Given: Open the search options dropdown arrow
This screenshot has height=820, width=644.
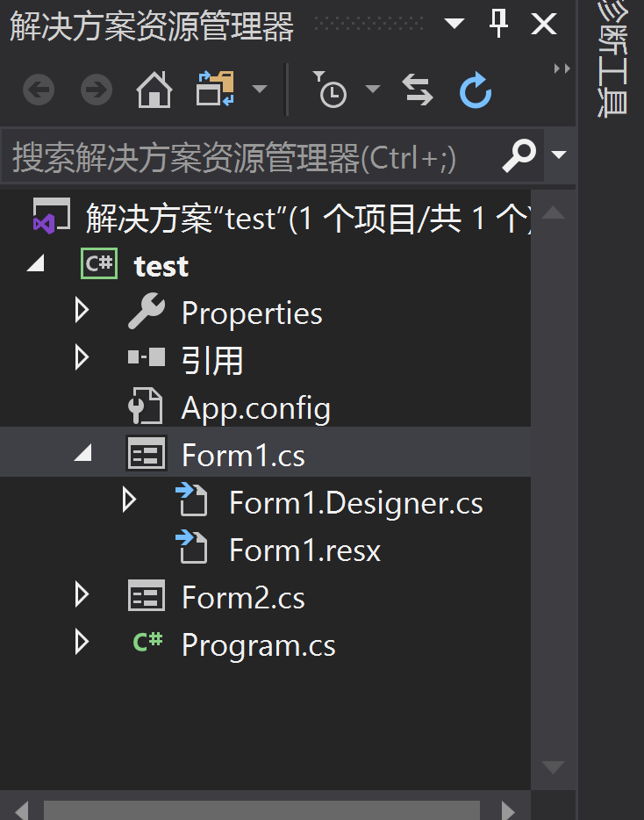Looking at the screenshot, I should (558, 155).
